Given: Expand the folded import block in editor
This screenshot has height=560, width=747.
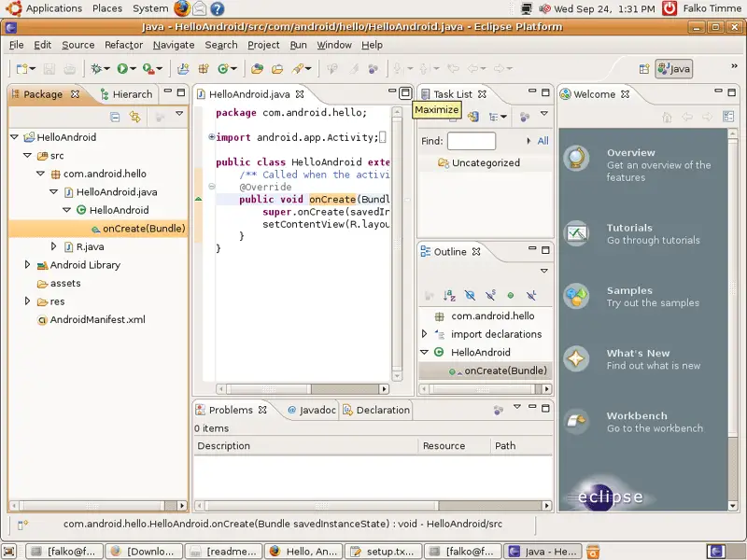Looking at the screenshot, I should click(212, 137).
